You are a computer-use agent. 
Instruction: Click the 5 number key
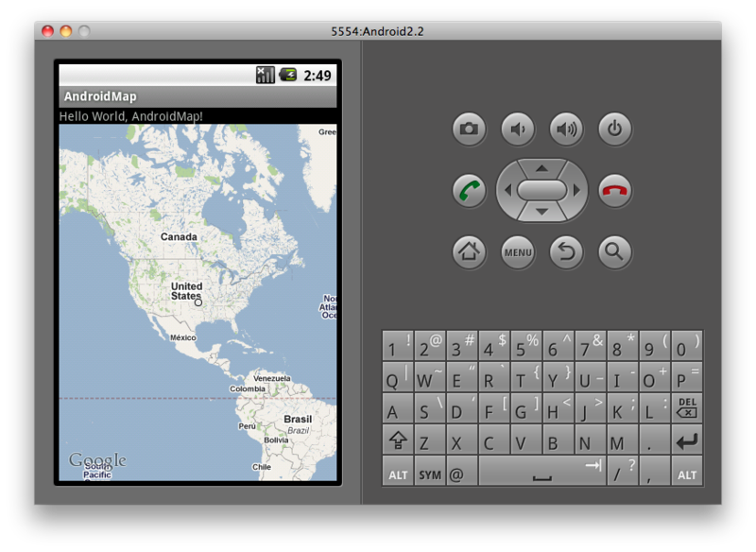526,345
